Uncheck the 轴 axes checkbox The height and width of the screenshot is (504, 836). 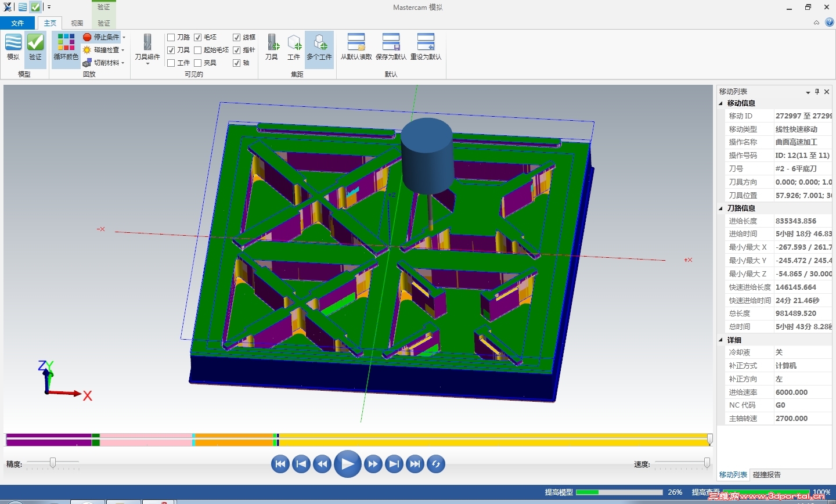pos(237,63)
